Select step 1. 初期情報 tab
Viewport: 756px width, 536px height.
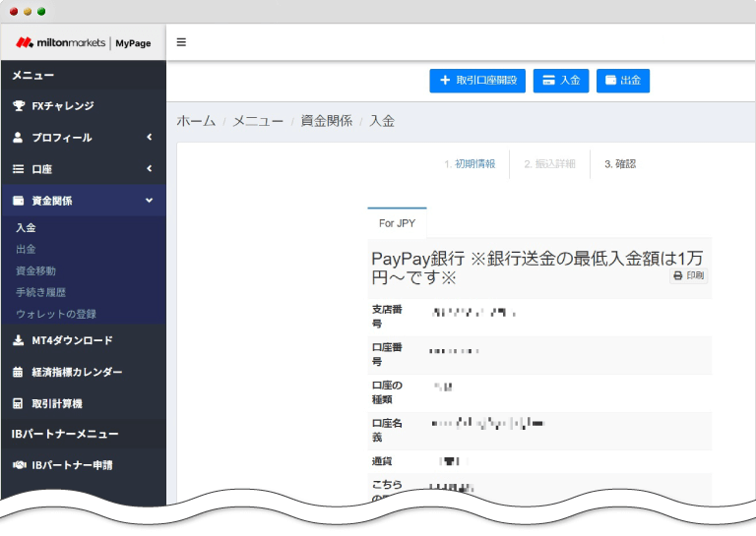(470, 164)
